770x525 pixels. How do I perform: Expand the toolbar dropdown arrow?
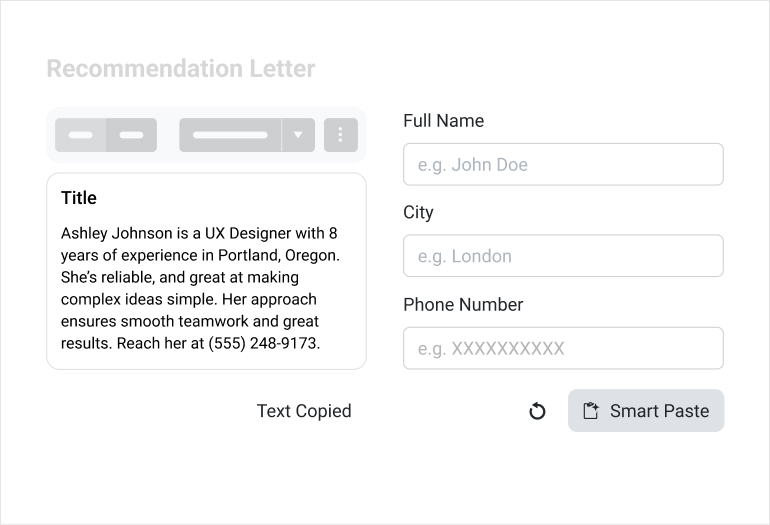[298, 135]
